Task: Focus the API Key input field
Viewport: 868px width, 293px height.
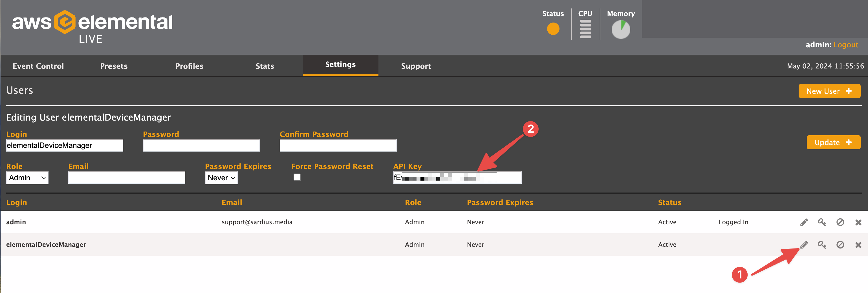Action: tap(457, 177)
